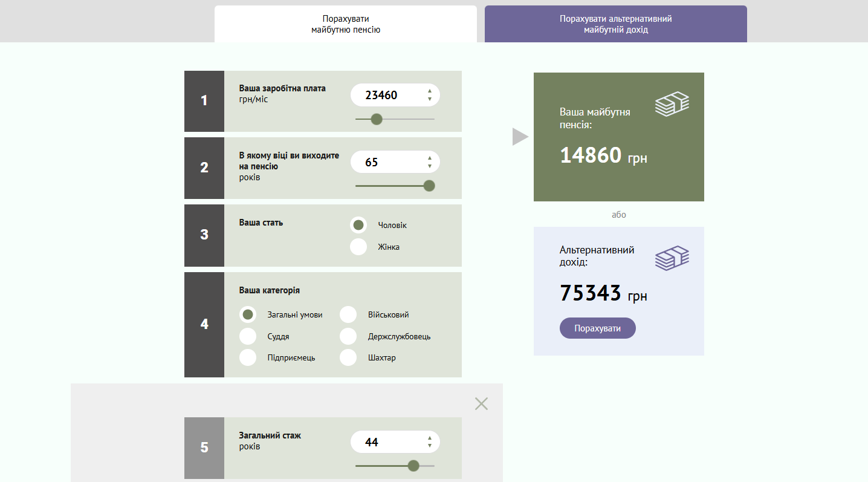The width and height of the screenshot is (868, 482).
Task: Click the money stack icon on pension card
Action: tap(672, 103)
